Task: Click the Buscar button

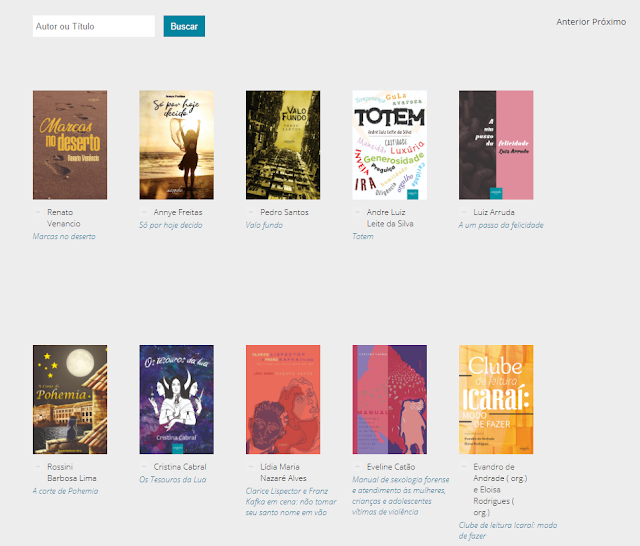Action: (184, 26)
